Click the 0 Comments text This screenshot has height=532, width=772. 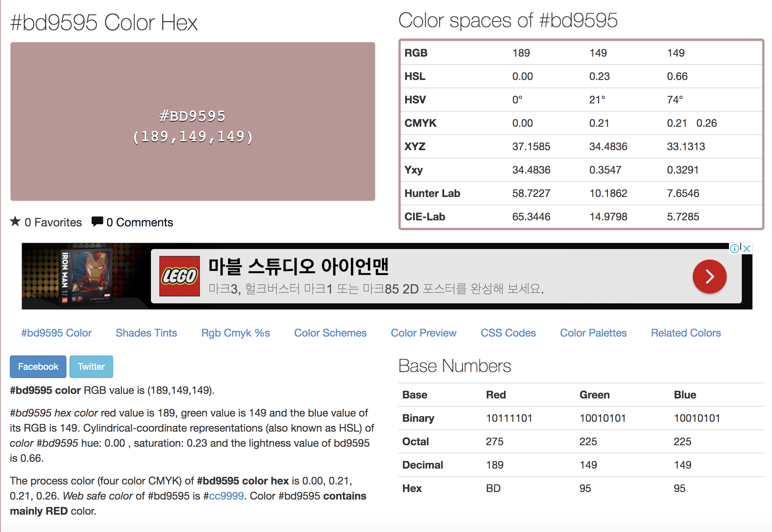point(140,222)
